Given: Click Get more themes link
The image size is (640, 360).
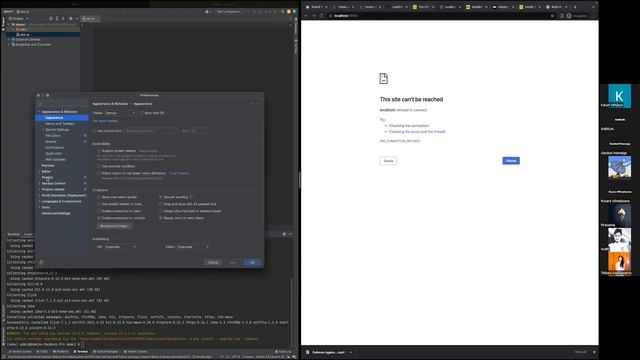Looking at the screenshot, I should [105, 121].
